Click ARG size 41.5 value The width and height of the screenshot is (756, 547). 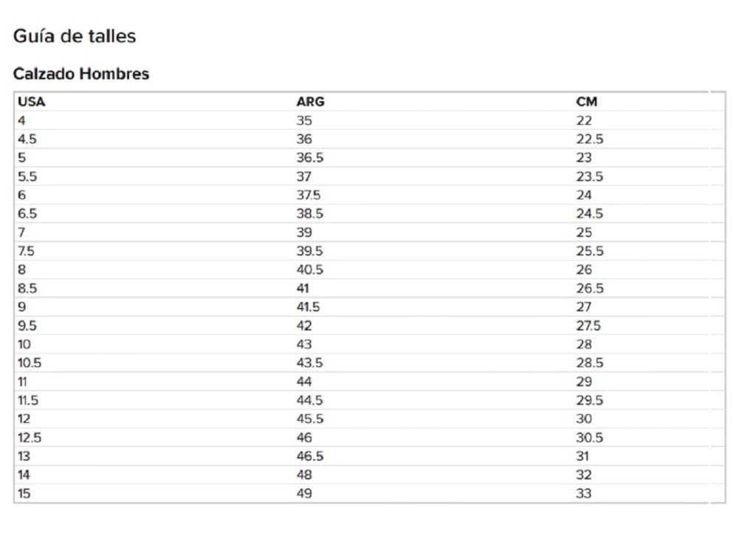pos(309,306)
